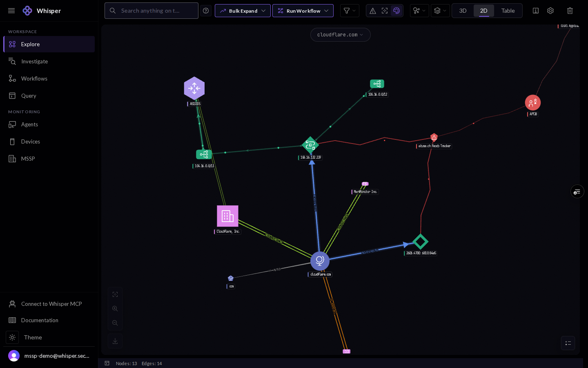Click the Whisper logo icon
Screen dimensions: 588x368
[27, 11]
